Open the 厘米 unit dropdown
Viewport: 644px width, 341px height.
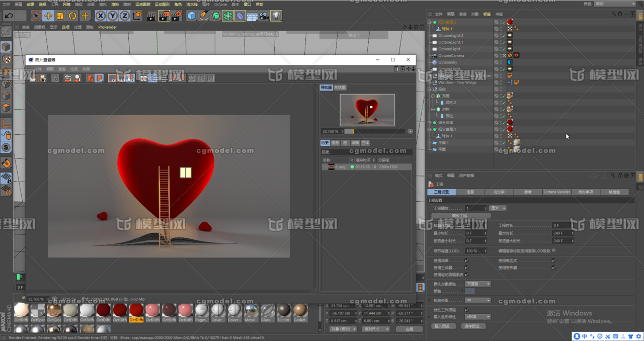pyautogui.click(x=498, y=208)
